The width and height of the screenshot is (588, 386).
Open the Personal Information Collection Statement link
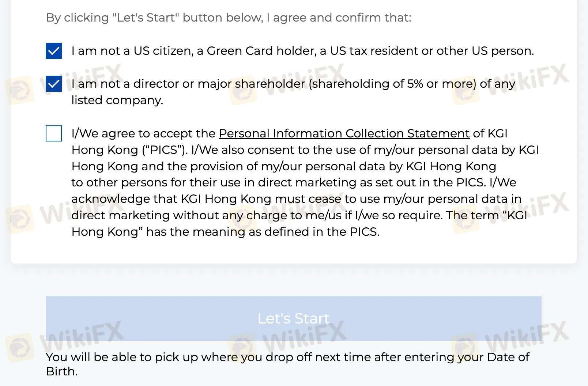[x=344, y=133]
